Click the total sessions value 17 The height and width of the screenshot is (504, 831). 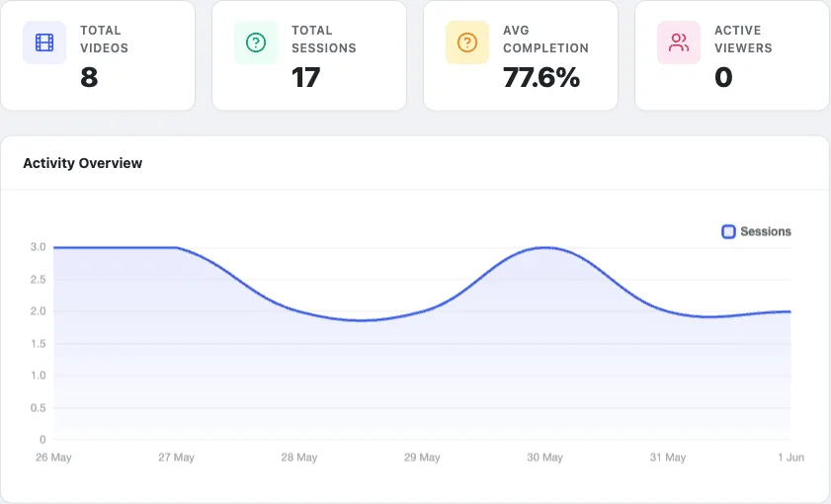point(305,77)
